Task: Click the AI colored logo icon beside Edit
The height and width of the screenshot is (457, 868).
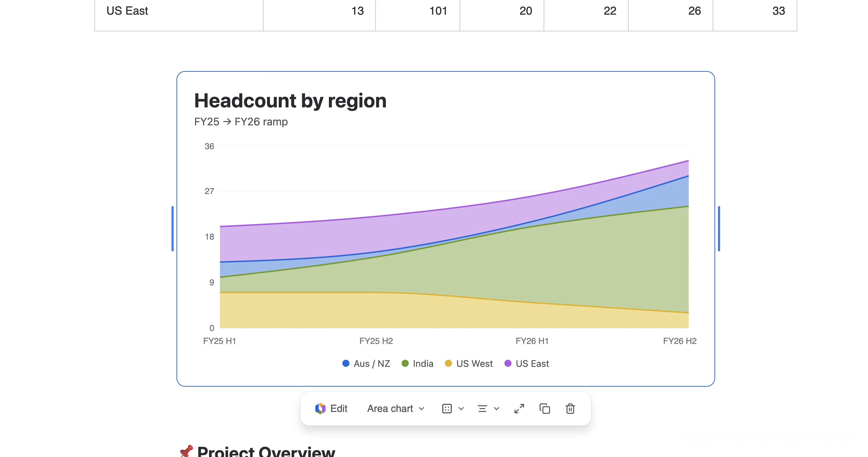Action: (x=320, y=409)
